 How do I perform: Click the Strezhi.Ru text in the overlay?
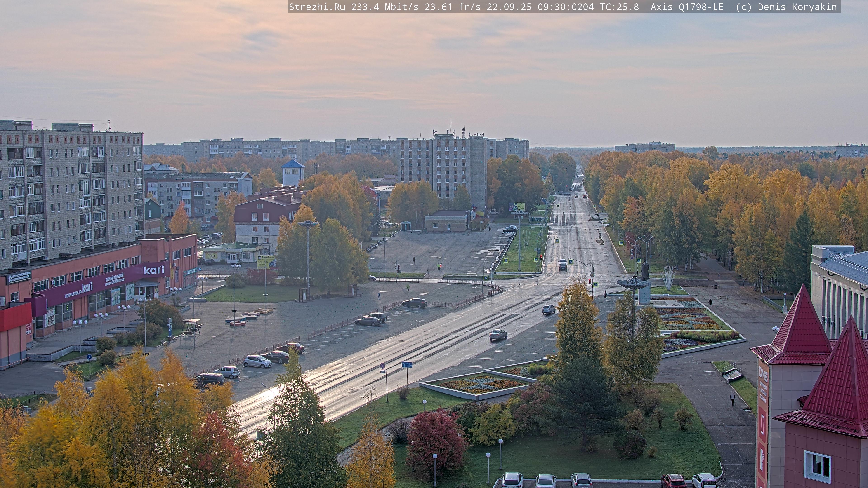click(x=317, y=7)
